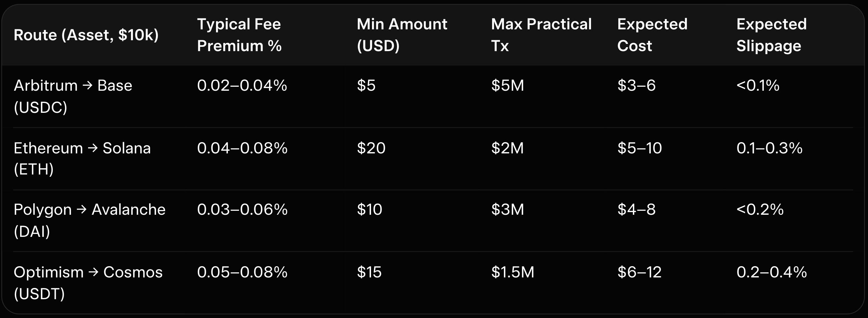Select the $6–12 expected cost cell
Image resolution: width=868 pixels, height=318 pixels.
click(639, 272)
